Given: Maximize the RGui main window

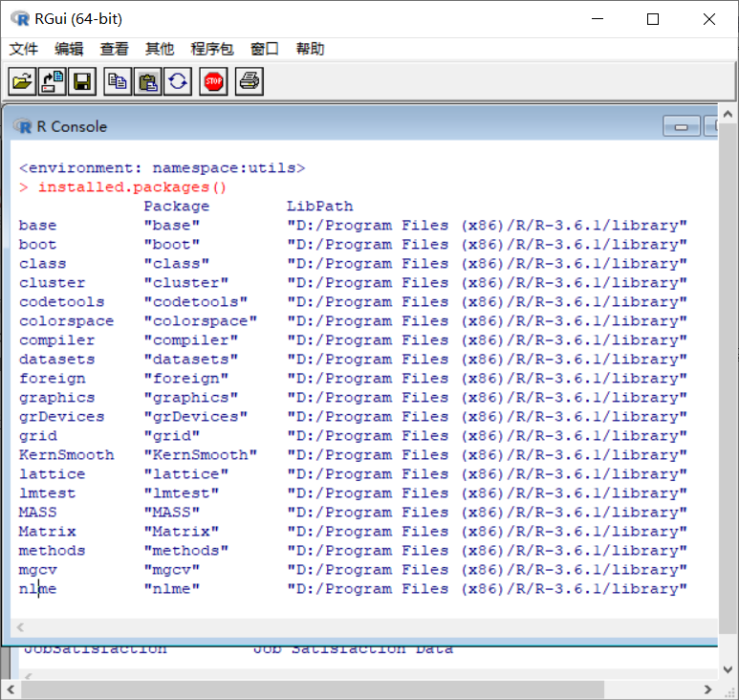Looking at the screenshot, I should pos(653,19).
